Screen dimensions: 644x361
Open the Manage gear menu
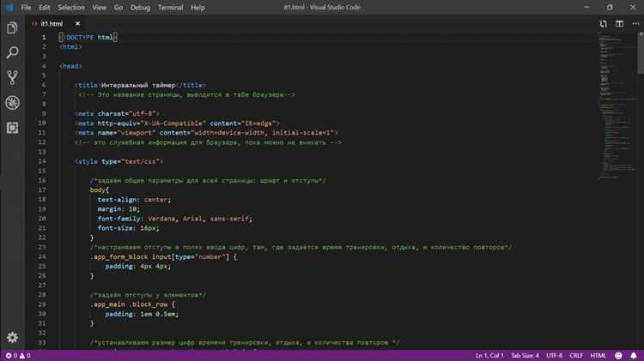(x=12, y=337)
